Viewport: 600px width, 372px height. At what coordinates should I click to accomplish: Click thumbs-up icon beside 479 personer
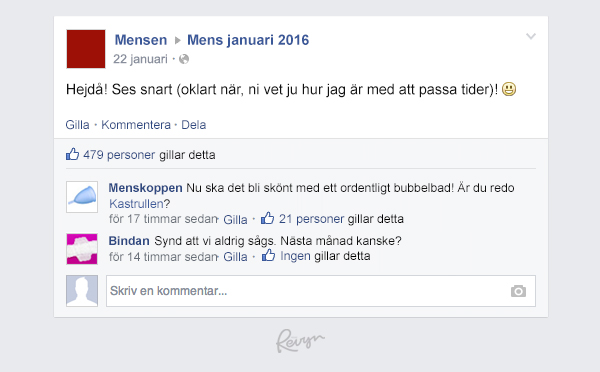pos(72,154)
